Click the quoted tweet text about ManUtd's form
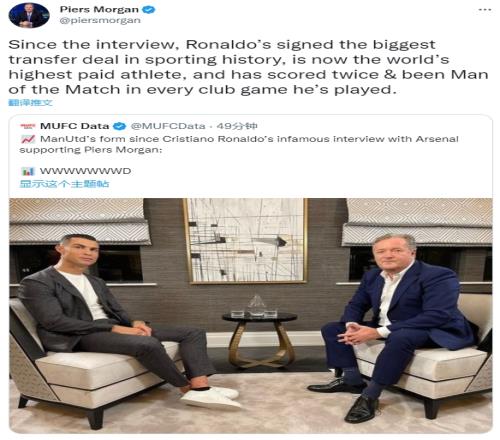This screenshot has height=440, width=500. pyautogui.click(x=239, y=144)
